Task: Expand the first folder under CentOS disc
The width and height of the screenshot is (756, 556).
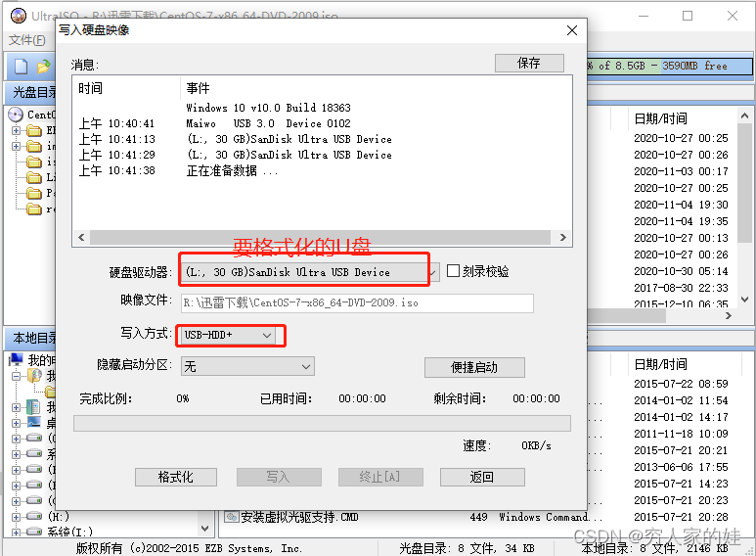Action: pos(16,130)
